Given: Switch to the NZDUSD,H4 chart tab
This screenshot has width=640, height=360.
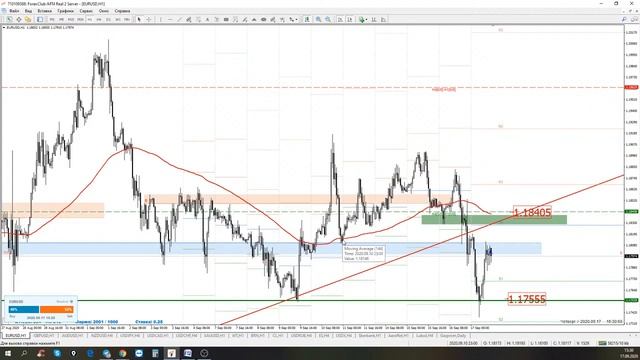Looking at the screenshot, I should point(102,336).
